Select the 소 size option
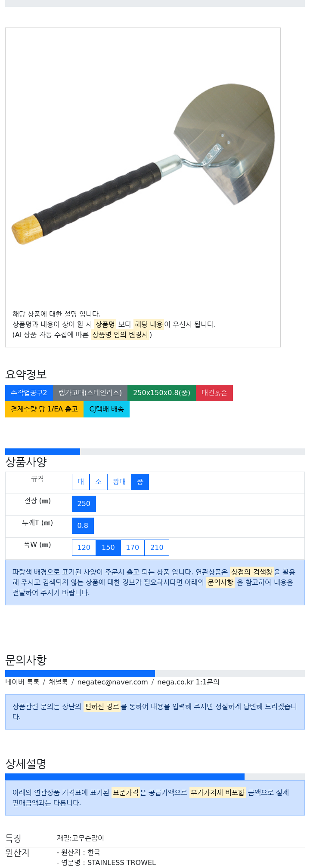This screenshot has width=310, height=868. (x=98, y=482)
